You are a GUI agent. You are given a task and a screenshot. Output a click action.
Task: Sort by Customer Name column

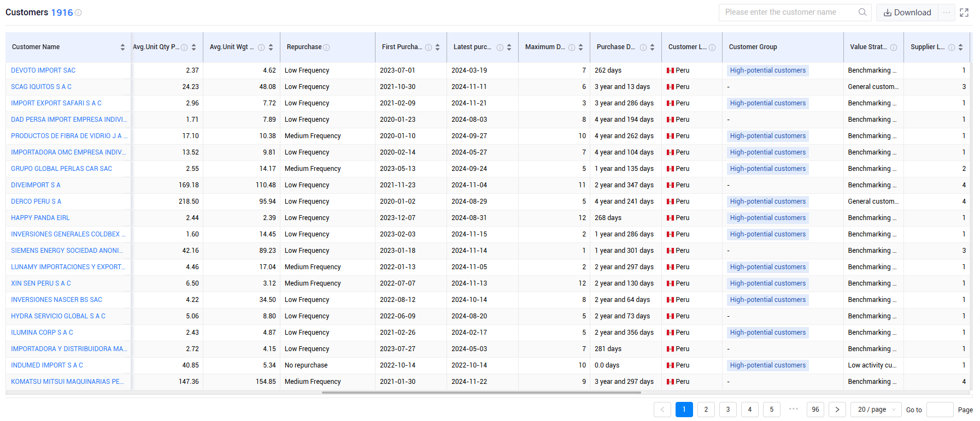click(122, 48)
